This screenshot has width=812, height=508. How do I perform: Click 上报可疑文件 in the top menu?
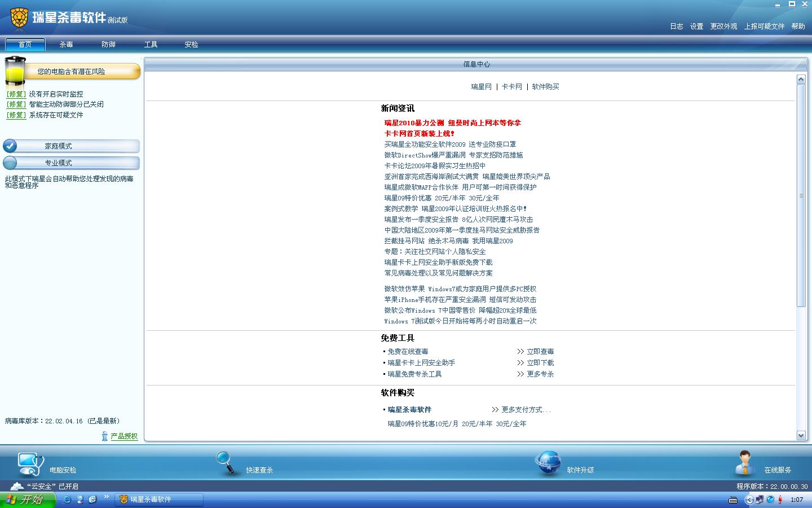764,27
